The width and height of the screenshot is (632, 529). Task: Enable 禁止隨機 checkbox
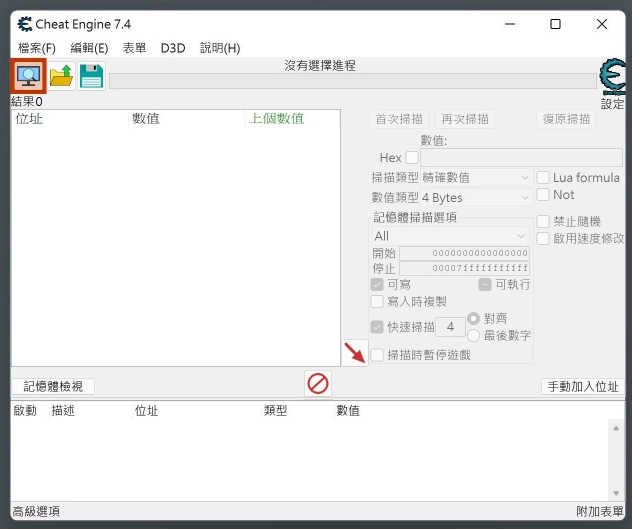pyautogui.click(x=543, y=221)
